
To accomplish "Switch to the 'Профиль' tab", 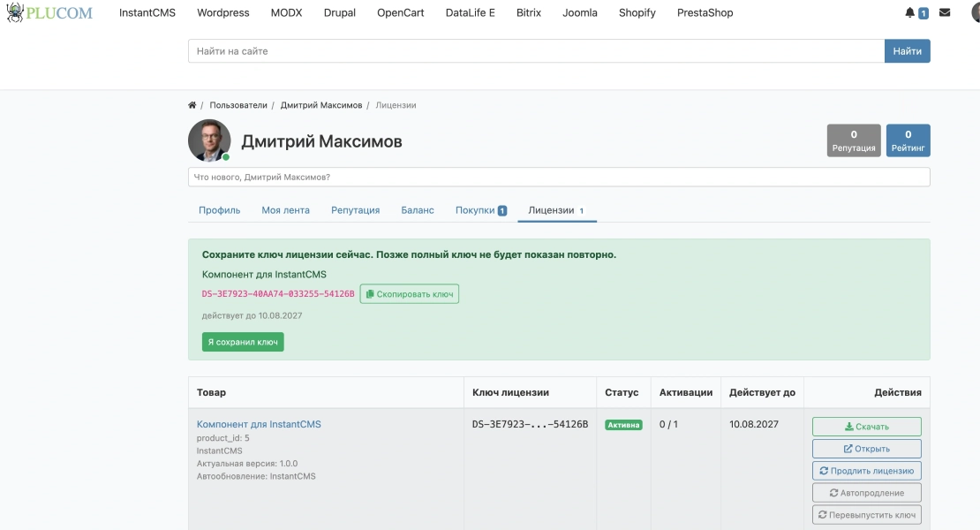I will point(219,210).
